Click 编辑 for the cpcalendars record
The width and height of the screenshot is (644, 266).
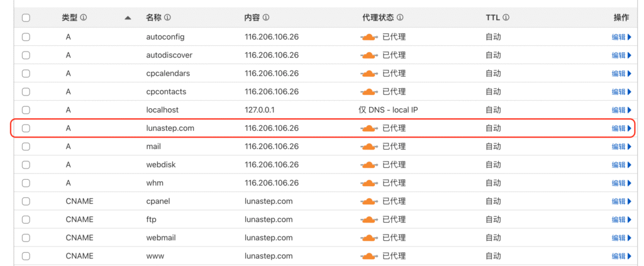pos(618,74)
